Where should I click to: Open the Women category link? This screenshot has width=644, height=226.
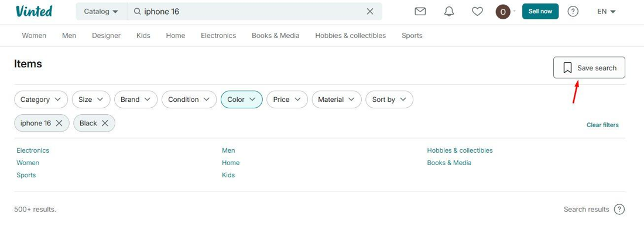(x=28, y=163)
